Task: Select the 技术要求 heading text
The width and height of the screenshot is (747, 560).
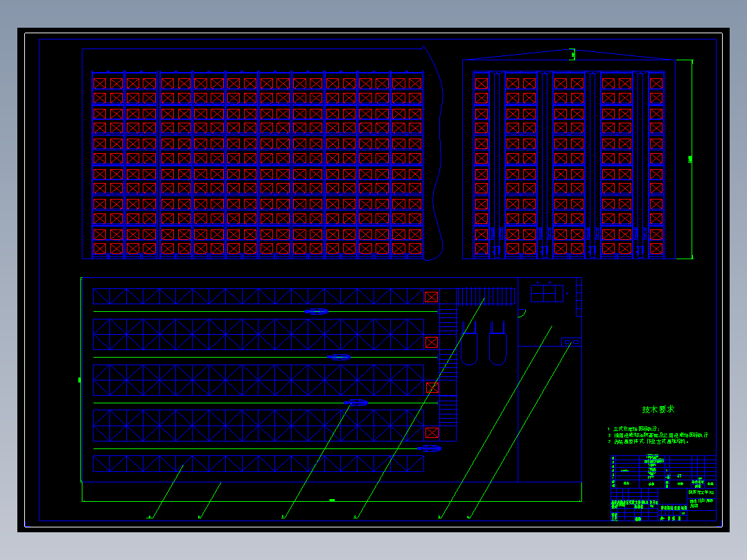Action: pyautogui.click(x=658, y=410)
